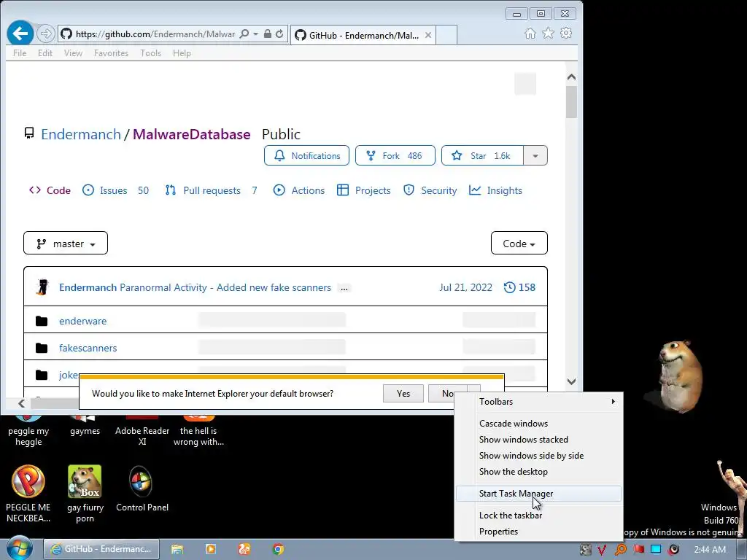
Task: Click the red V system tray icon
Action: coord(602,550)
